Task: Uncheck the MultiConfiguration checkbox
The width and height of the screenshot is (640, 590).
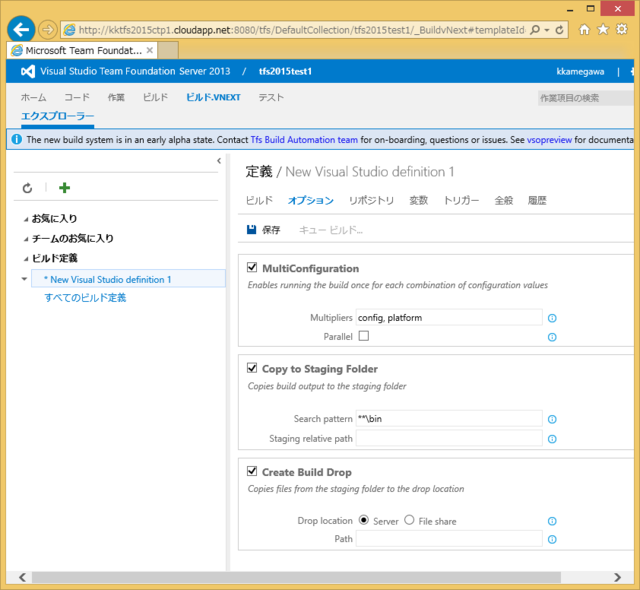Action: [x=252, y=267]
